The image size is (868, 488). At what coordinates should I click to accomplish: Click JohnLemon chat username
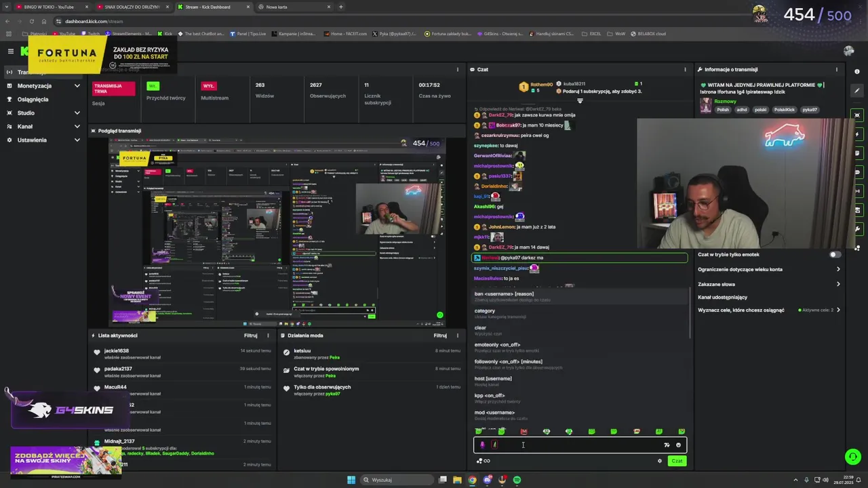[x=502, y=227]
